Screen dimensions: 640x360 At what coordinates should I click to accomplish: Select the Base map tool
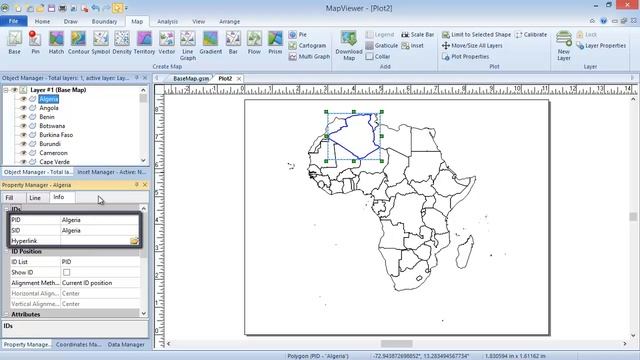coord(15,42)
